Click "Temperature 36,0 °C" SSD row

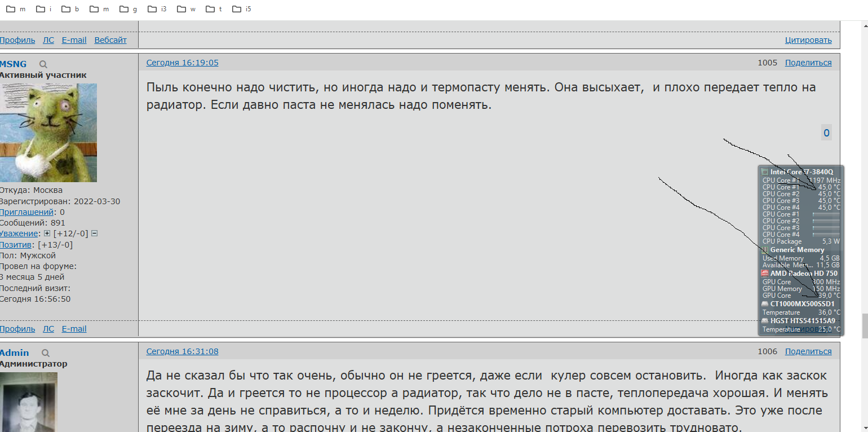pos(801,312)
